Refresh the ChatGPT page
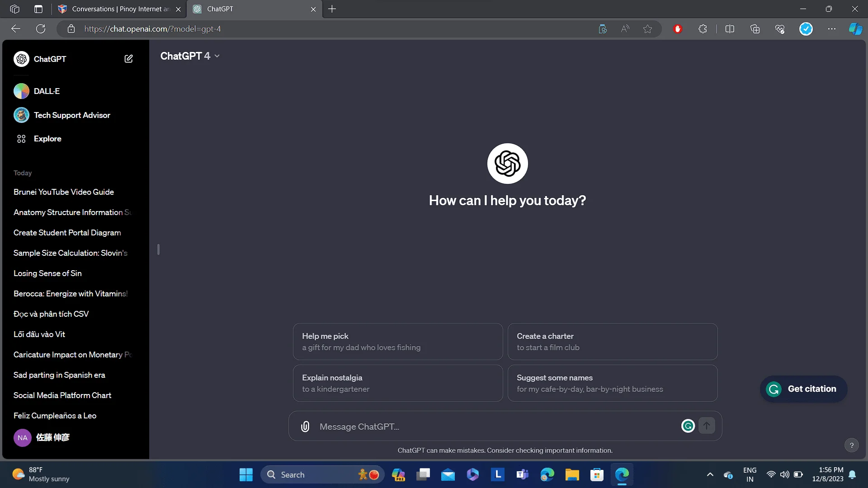 pyautogui.click(x=41, y=29)
